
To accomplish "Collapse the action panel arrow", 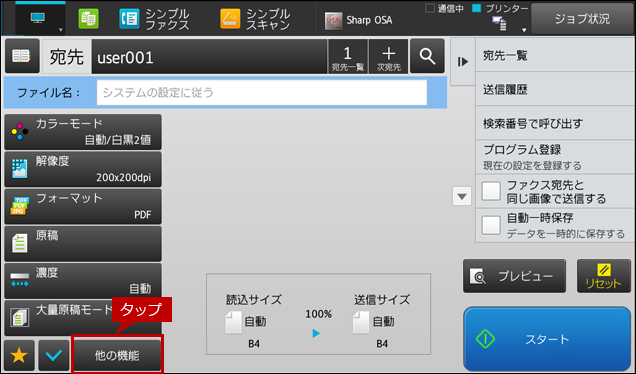I will pyautogui.click(x=462, y=62).
